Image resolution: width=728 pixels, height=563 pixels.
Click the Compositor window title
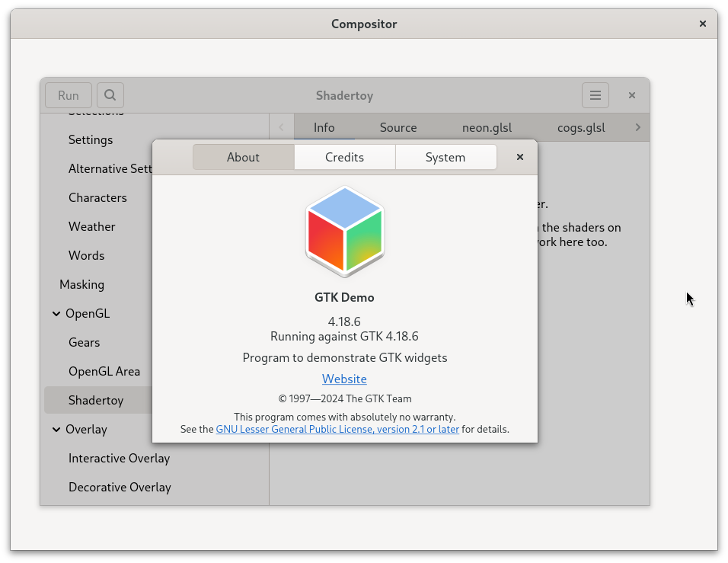[364, 24]
